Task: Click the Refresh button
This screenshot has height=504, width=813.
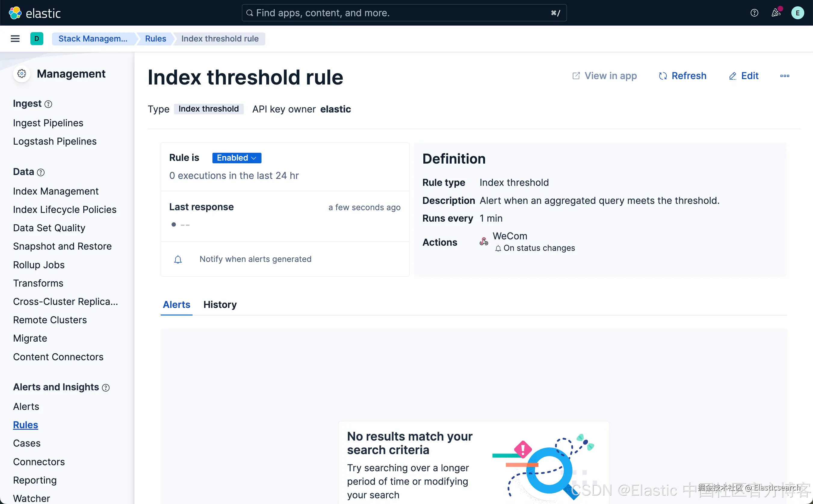Action: pos(682,76)
